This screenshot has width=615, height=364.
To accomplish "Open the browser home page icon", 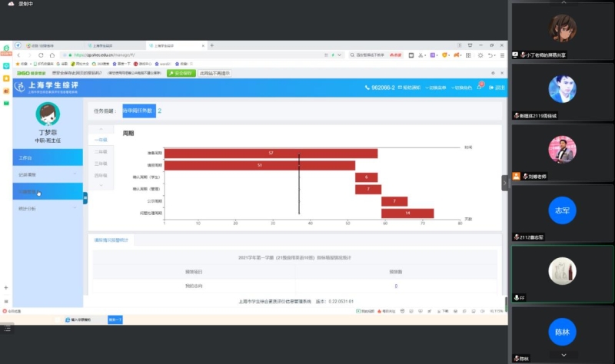I will [x=52, y=55].
